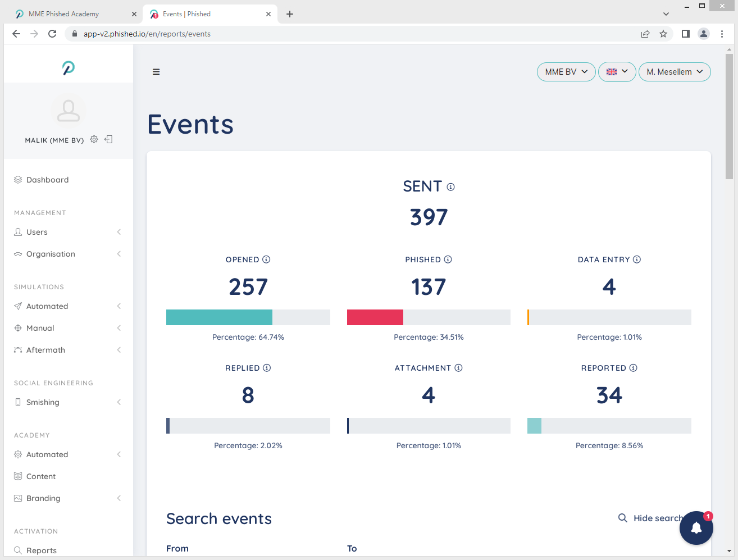This screenshot has width=738, height=560.
Task: Switch to the MME Phished Academy tab
Action: [64, 14]
